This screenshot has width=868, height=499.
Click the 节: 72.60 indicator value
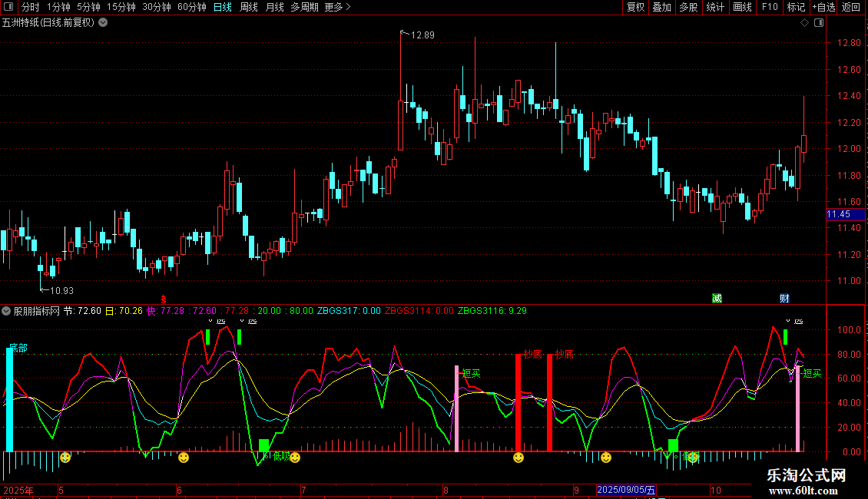82,311
